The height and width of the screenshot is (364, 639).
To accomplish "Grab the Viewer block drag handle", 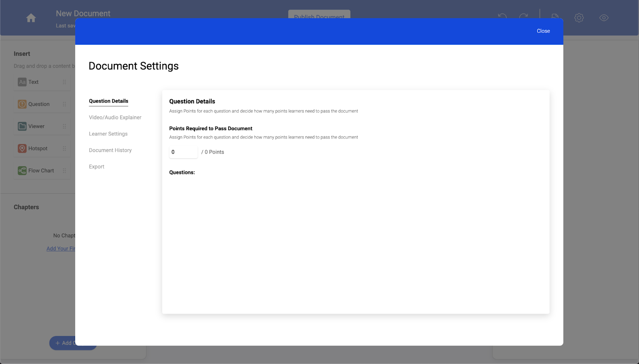I will coord(64,127).
